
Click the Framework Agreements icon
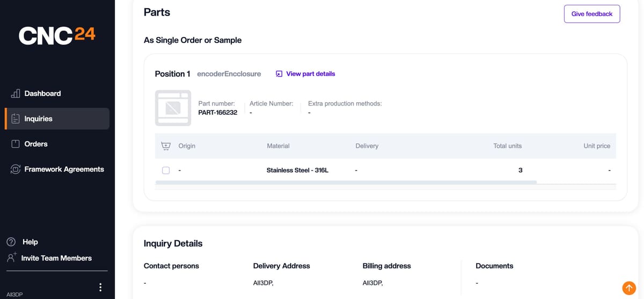tap(16, 169)
